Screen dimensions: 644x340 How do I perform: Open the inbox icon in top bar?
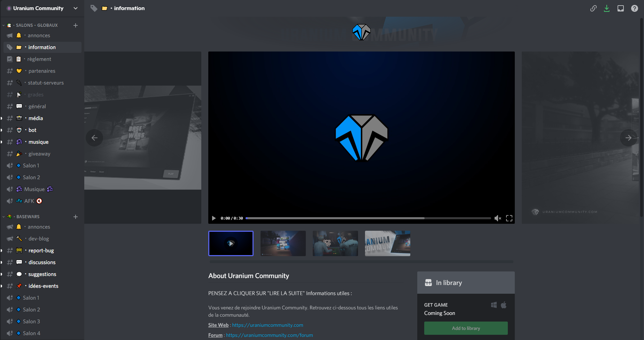coord(621,8)
